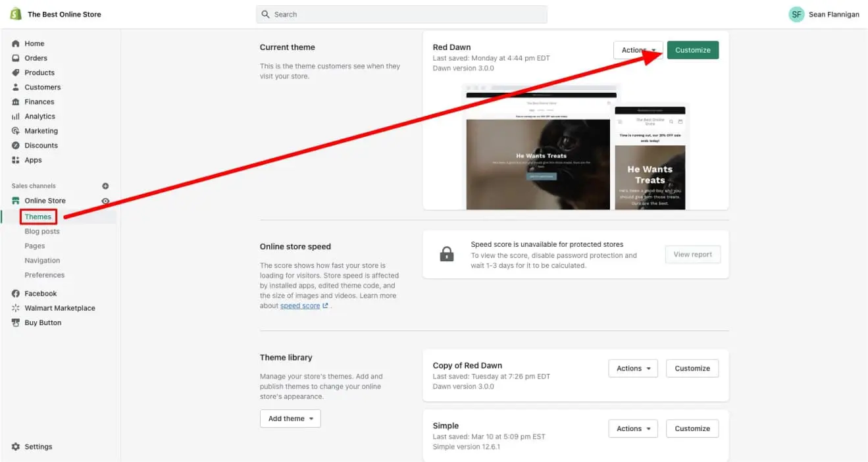Click the Marketing target icon
The height and width of the screenshot is (462, 868).
(x=16, y=131)
